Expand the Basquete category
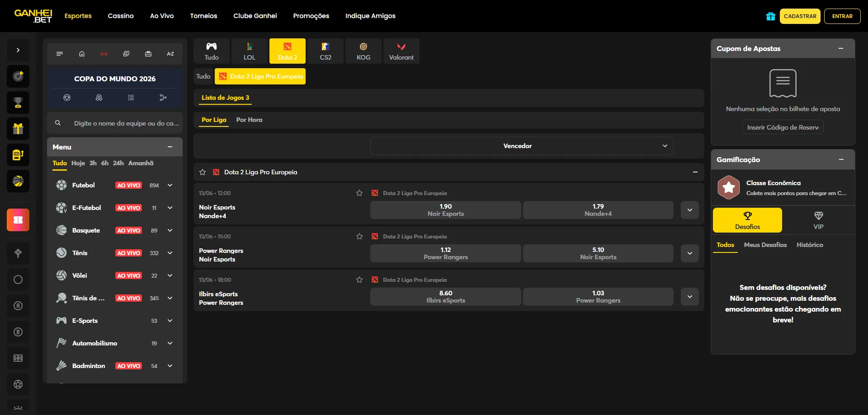The image size is (868, 415). pyautogui.click(x=170, y=230)
